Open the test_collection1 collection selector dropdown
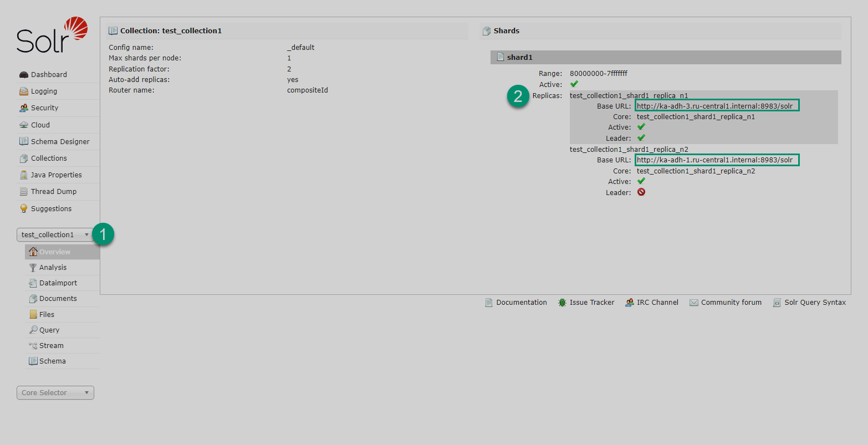This screenshot has width=868, height=445. point(55,235)
